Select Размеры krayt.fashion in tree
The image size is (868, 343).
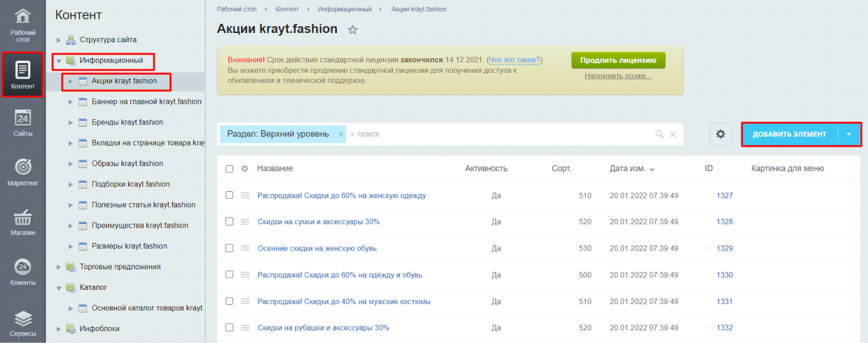pyautogui.click(x=130, y=246)
